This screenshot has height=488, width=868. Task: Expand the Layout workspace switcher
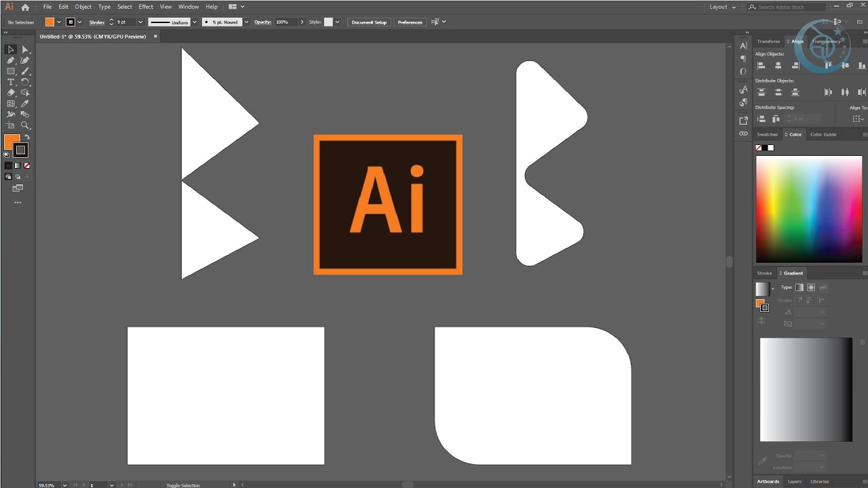click(722, 7)
